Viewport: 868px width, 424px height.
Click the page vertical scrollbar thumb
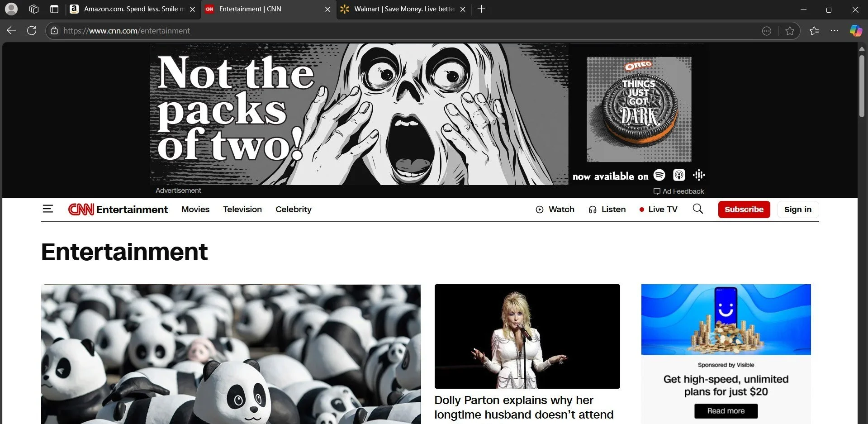[862, 86]
